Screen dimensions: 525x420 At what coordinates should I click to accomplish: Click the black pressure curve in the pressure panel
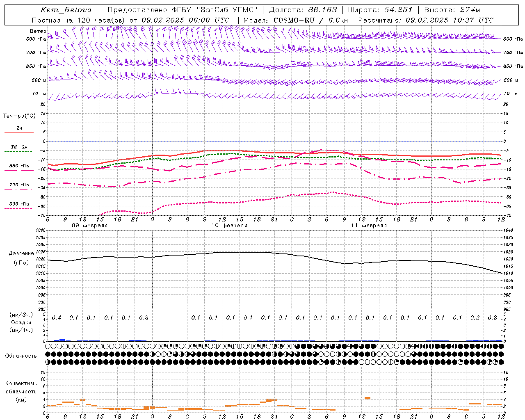274,253
